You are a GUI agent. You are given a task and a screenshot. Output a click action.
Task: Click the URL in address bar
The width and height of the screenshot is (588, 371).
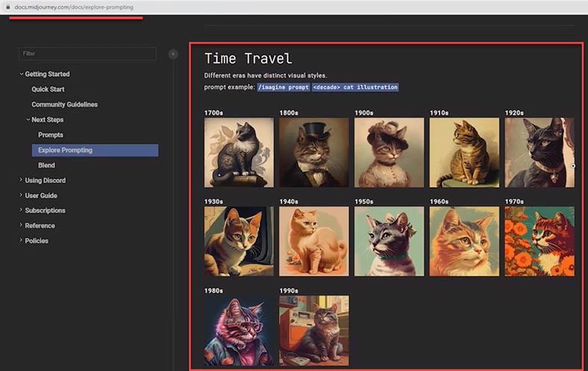click(74, 7)
